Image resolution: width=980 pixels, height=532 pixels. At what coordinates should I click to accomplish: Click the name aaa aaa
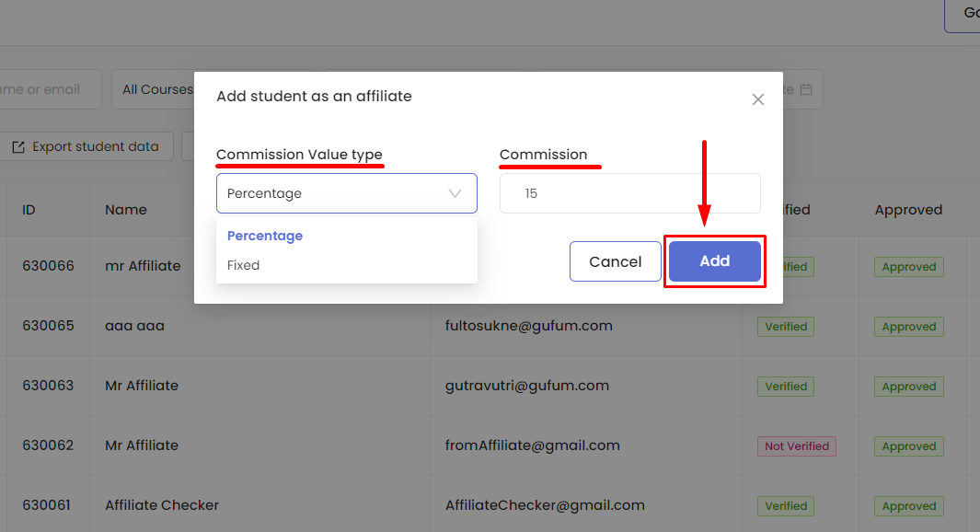[134, 326]
